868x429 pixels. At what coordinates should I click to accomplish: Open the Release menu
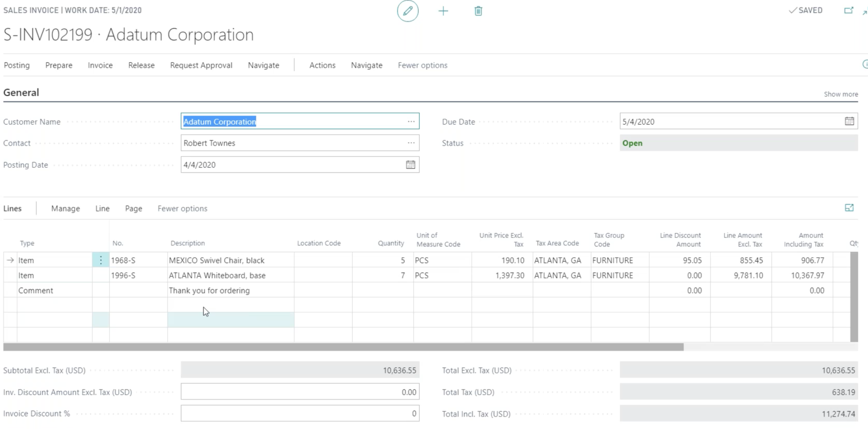142,65
